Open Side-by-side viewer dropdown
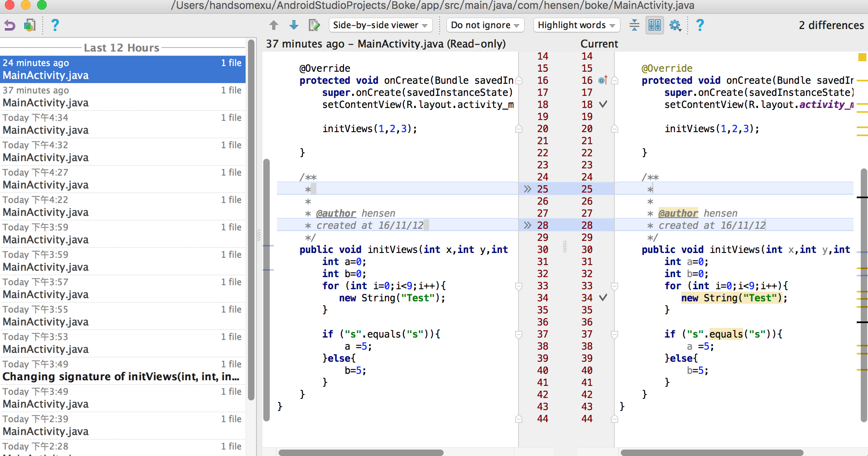 [380, 25]
